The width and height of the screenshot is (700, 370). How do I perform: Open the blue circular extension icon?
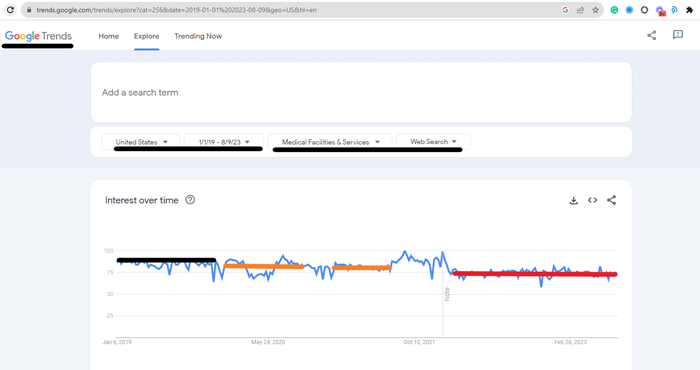click(x=629, y=10)
